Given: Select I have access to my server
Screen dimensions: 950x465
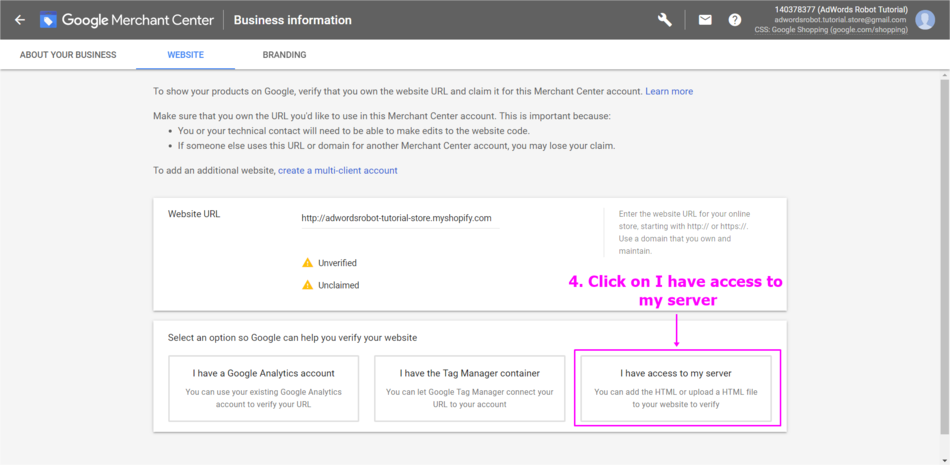Looking at the screenshot, I should pos(676,389).
